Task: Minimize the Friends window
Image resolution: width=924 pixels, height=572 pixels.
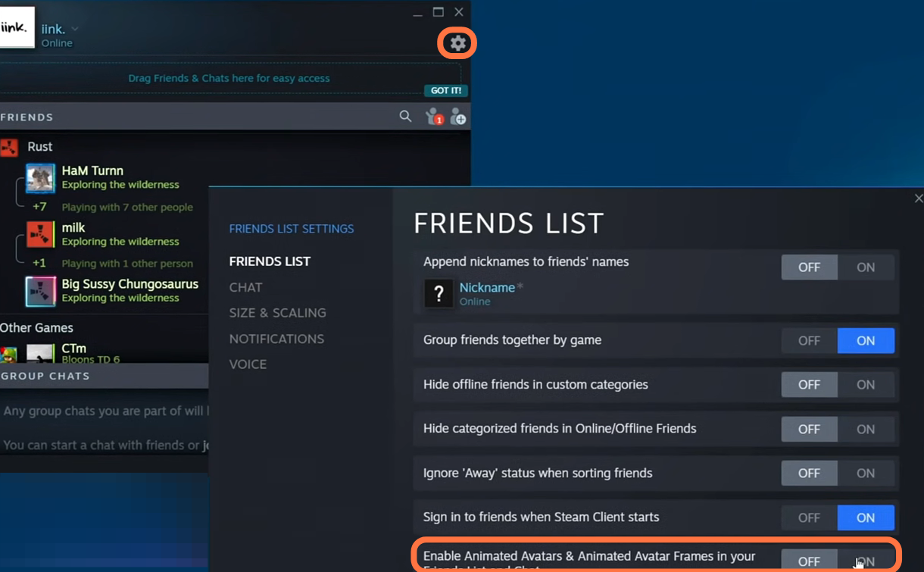Action: (x=417, y=14)
